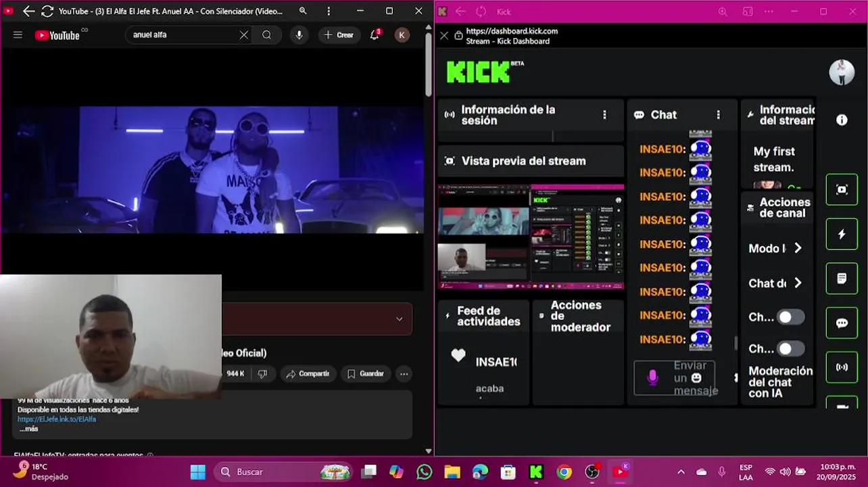Click the INSAE10 activity feed entry
The width and height of the screenshot is (868, 487).
(496, 362)
